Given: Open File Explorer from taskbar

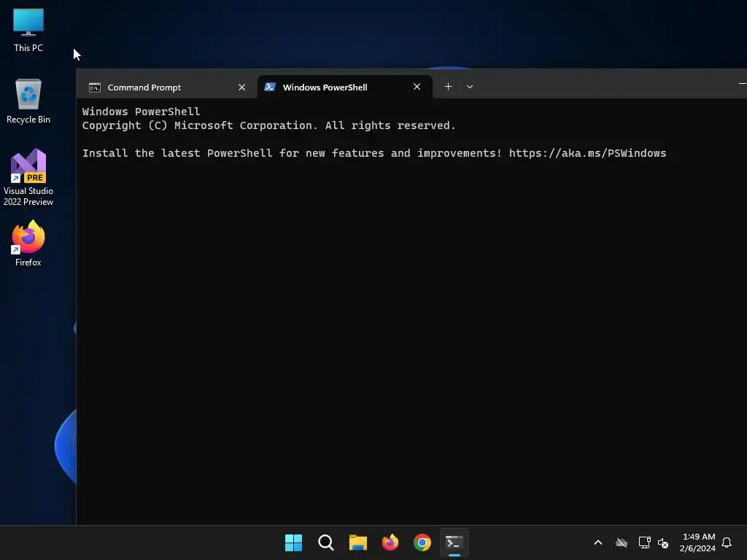Looking at the screenshot, I should (x=357, y=542).
